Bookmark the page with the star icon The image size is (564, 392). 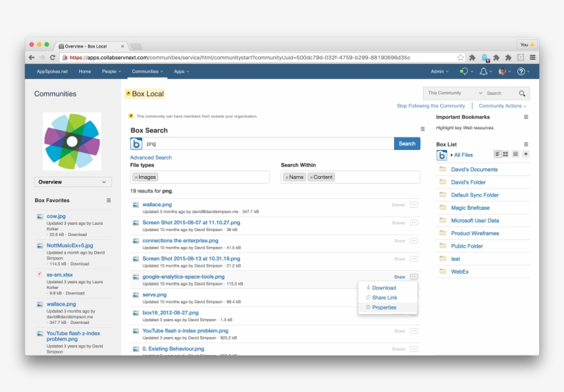tap(460, 58)
